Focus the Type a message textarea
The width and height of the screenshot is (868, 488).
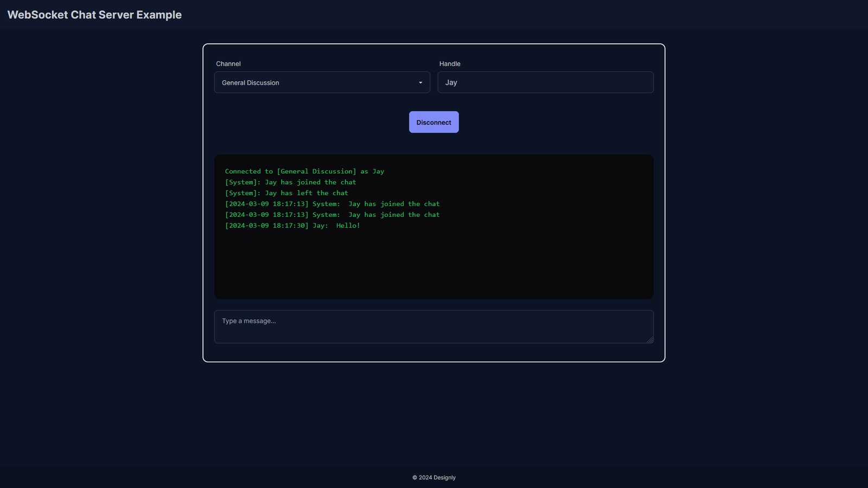point(434,326)
